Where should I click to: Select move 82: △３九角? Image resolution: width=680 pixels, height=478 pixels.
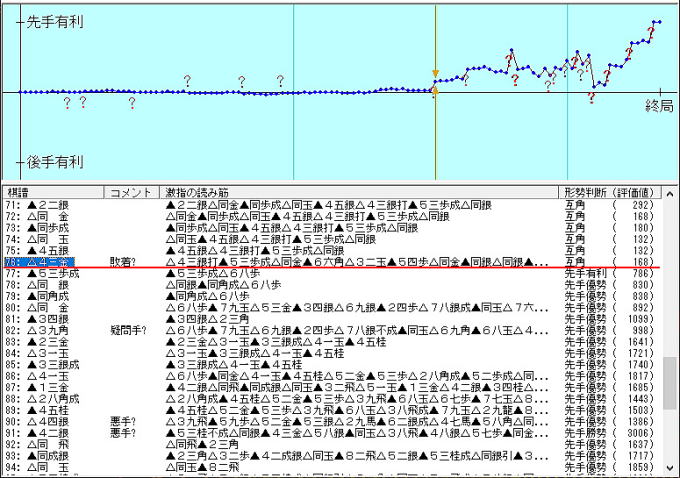[38, 331]
